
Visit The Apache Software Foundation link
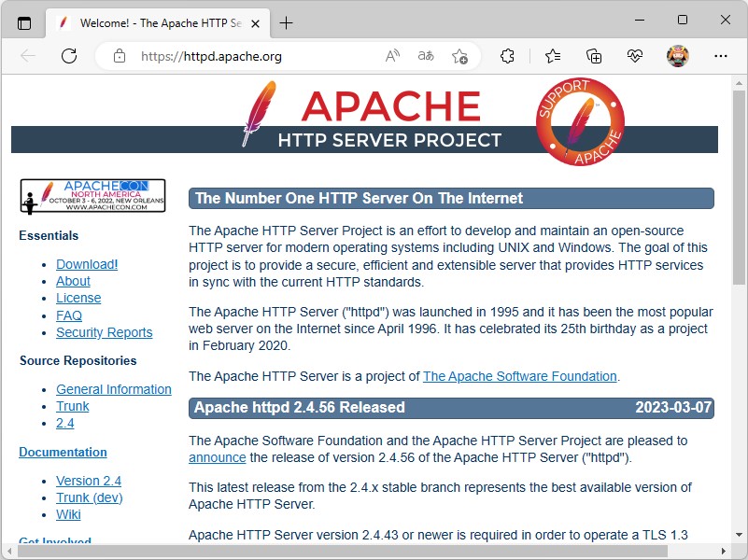[519, 376]
